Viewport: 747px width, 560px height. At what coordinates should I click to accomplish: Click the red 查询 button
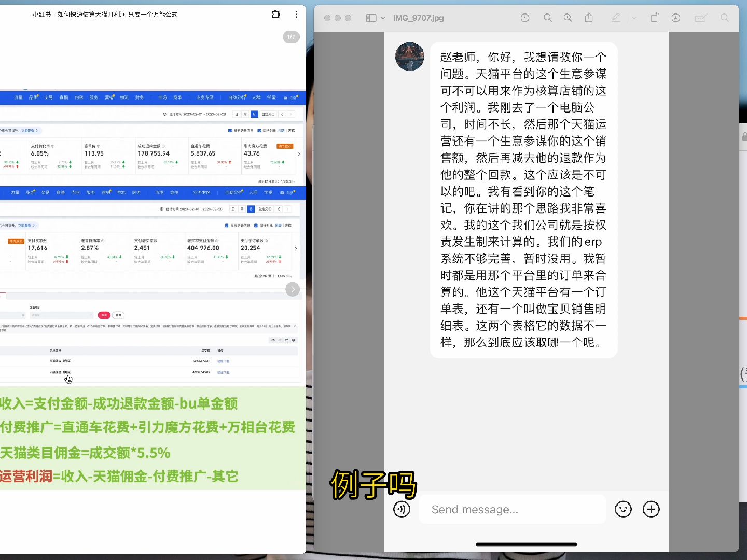104,315
